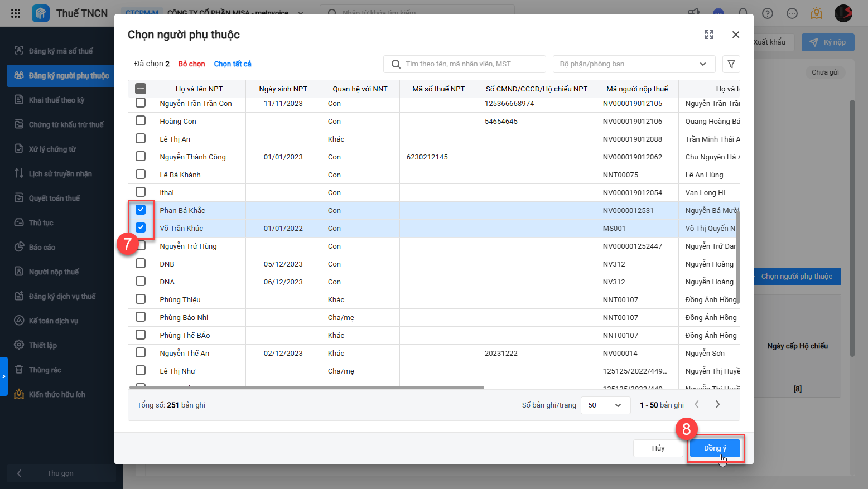Click the user avatar in header
This screenshot has width=868, height=489.
(843, 13)
